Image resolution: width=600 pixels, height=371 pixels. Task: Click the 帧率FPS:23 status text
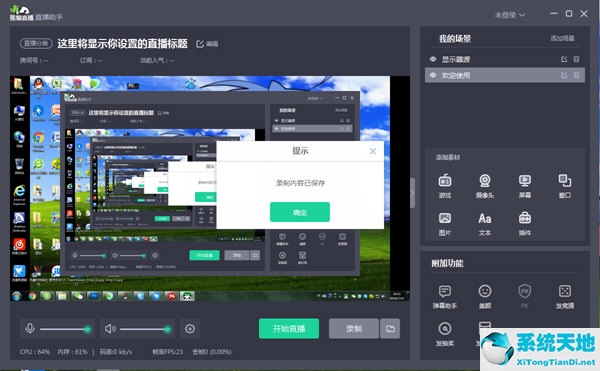[x=168, y=351]
